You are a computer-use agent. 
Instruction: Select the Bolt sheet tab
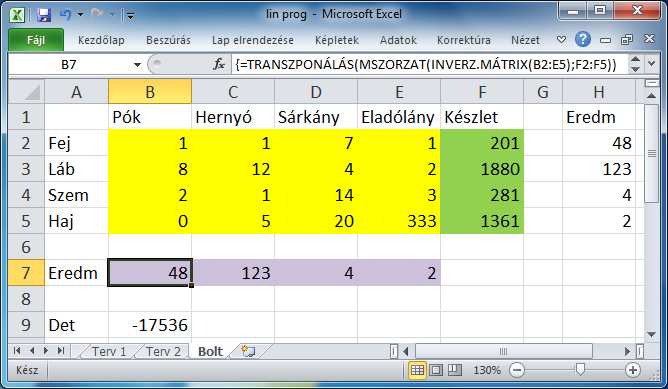coord(210,352)
